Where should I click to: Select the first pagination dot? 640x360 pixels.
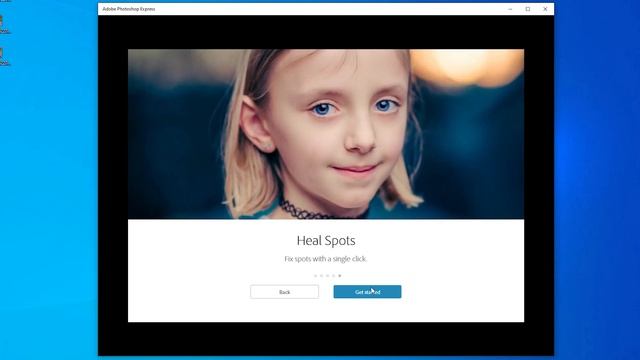tap(316, 276)
